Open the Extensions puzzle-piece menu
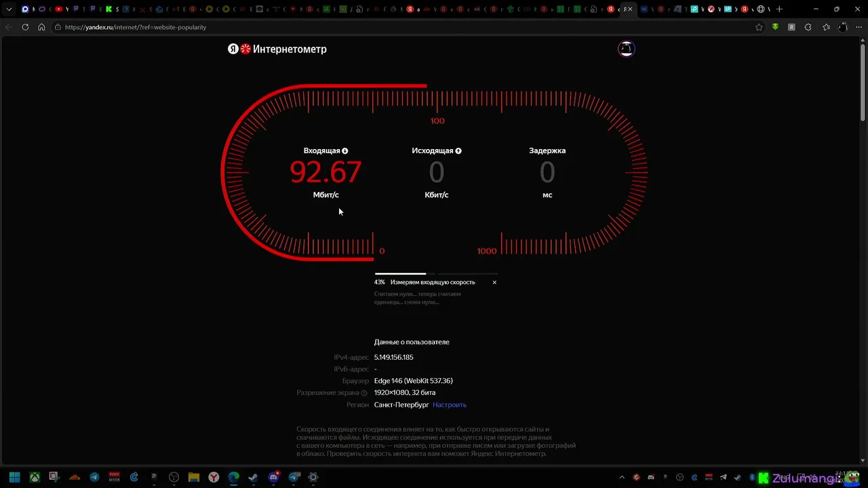 pyautogui.click(x=808, y=27)
